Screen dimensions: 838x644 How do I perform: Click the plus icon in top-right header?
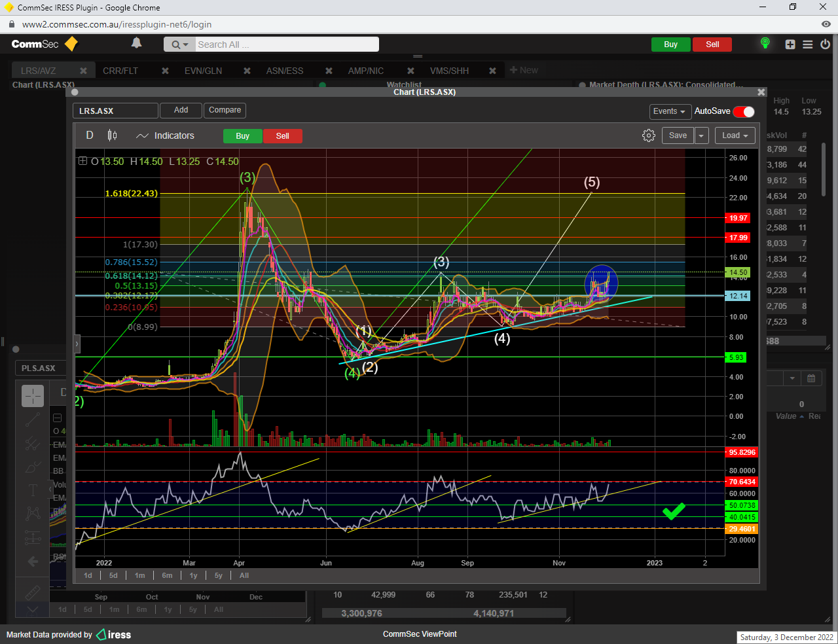(x=790, y=45)
